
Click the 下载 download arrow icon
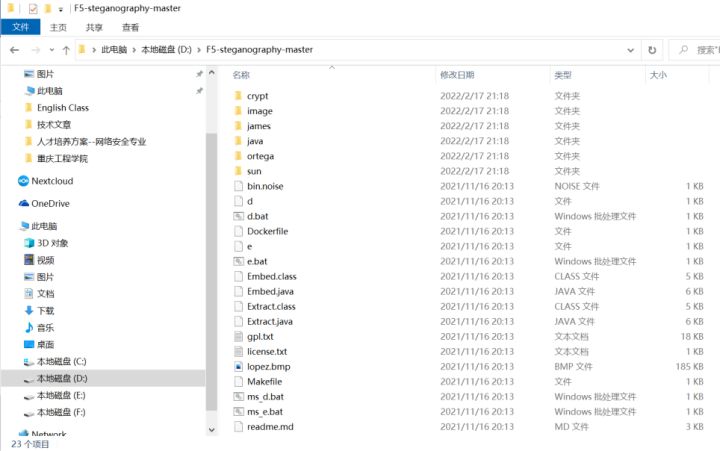point(29,310)
